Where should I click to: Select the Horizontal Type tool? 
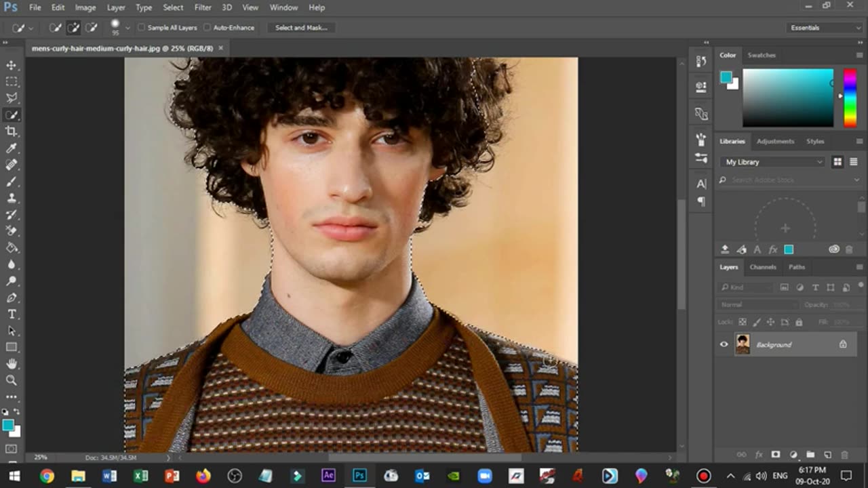click(x=12, y=314)
